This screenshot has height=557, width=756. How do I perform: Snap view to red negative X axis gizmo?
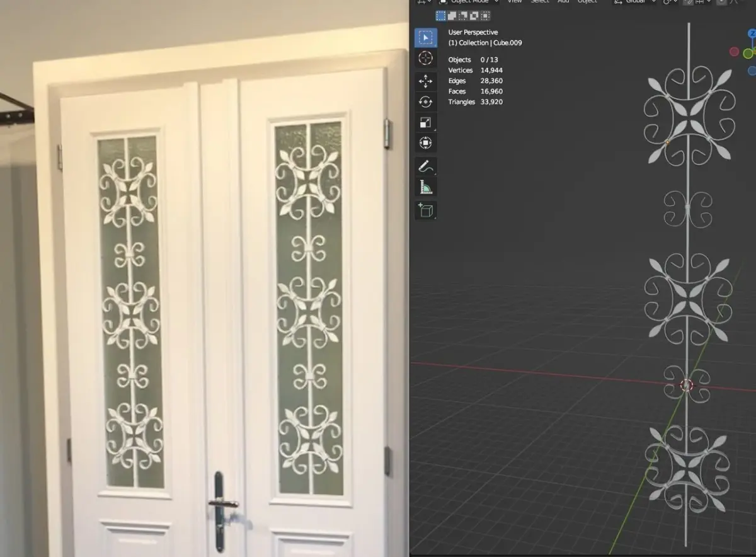pyautogui.click(x=734, y=52)
